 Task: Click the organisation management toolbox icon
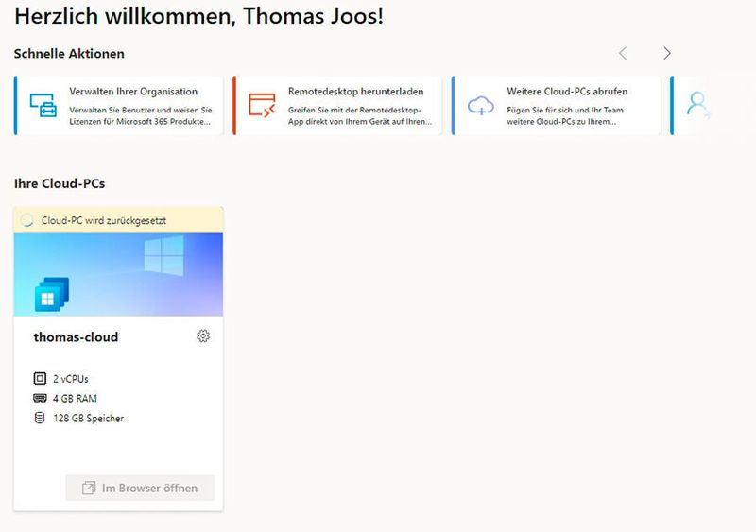pos(43,105)
